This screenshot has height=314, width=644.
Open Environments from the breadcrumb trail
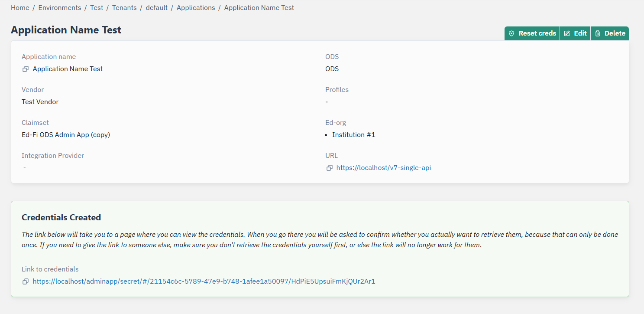coord(59,7)
